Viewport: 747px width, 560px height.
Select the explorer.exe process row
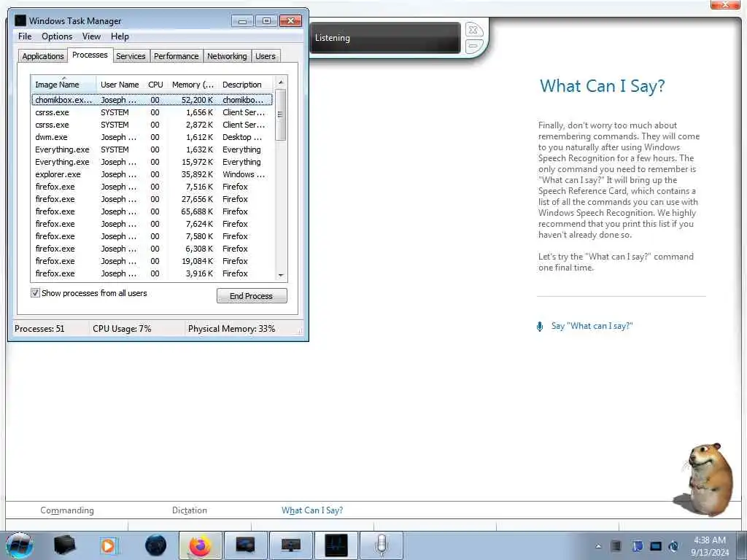click(152, 174)
